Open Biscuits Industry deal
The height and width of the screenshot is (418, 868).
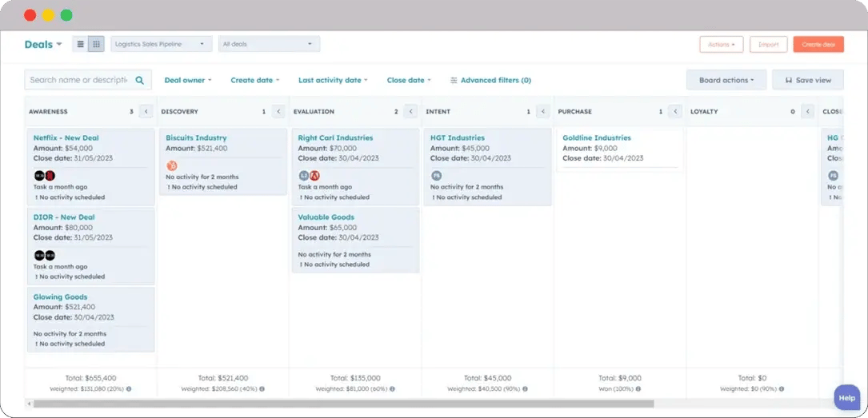point(196,137)
